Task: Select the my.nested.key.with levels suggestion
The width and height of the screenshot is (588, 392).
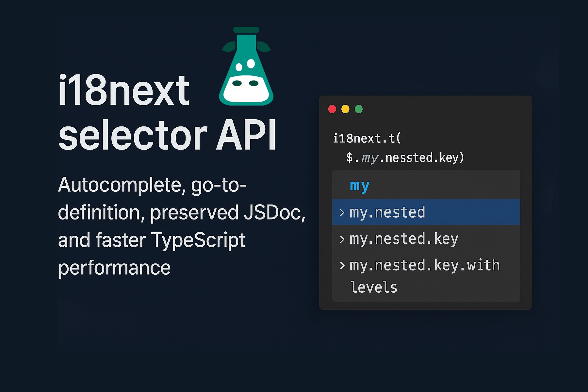Action: click(425, 266)
